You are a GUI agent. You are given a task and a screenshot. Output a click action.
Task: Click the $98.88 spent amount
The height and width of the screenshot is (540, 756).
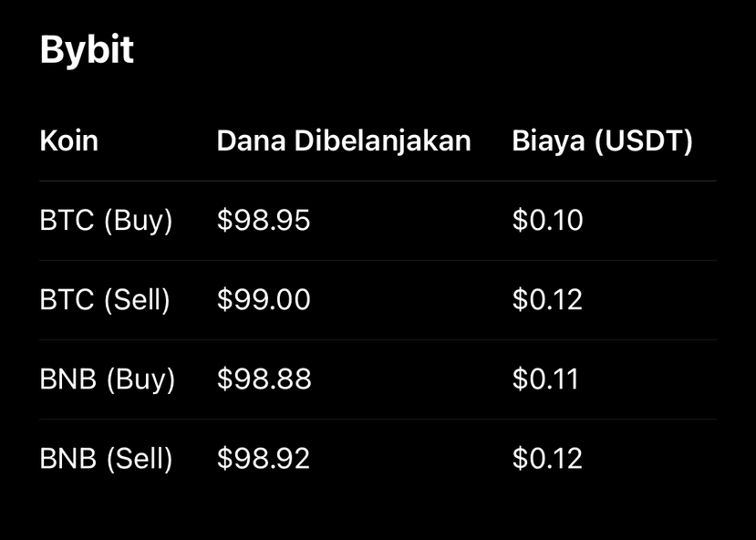pyautogui.click(x=264, y=379)
